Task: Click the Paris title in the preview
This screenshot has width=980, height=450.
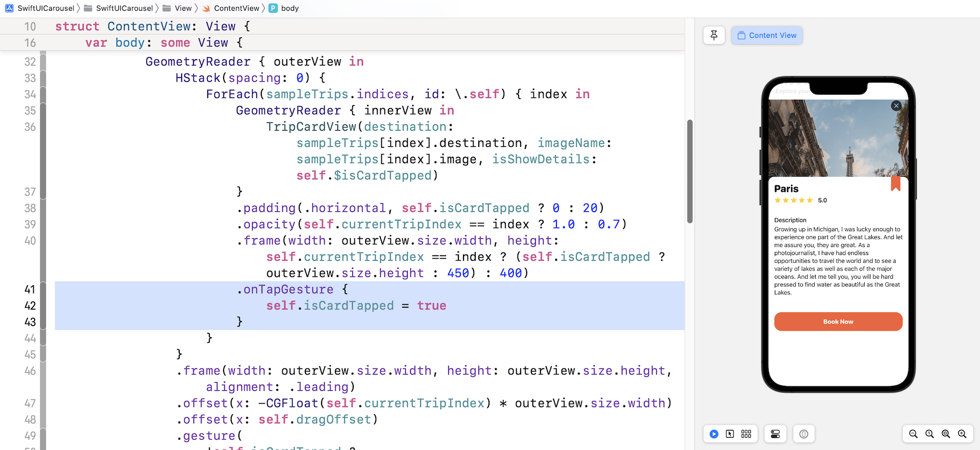Action: coord(786,189)
